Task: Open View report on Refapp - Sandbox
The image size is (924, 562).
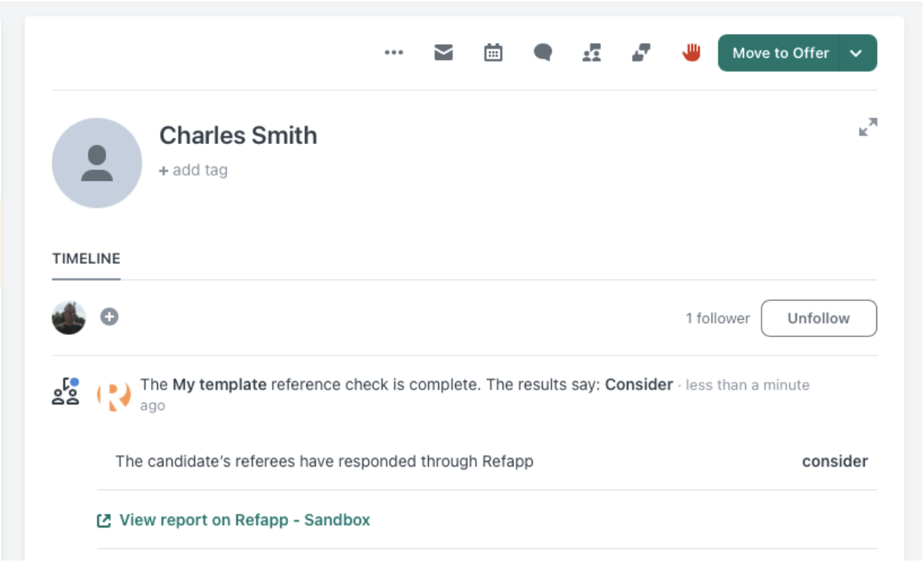Action: click(243, 520)
